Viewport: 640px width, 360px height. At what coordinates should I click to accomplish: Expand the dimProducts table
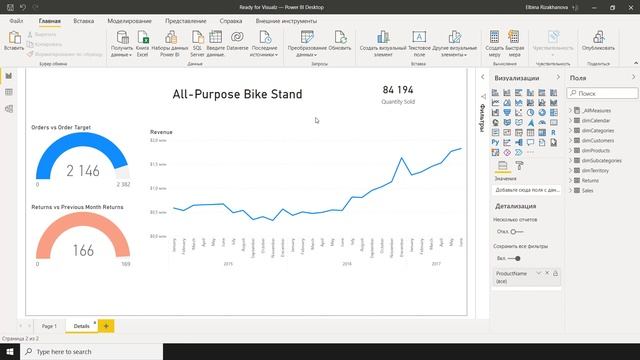pos(571,151)
